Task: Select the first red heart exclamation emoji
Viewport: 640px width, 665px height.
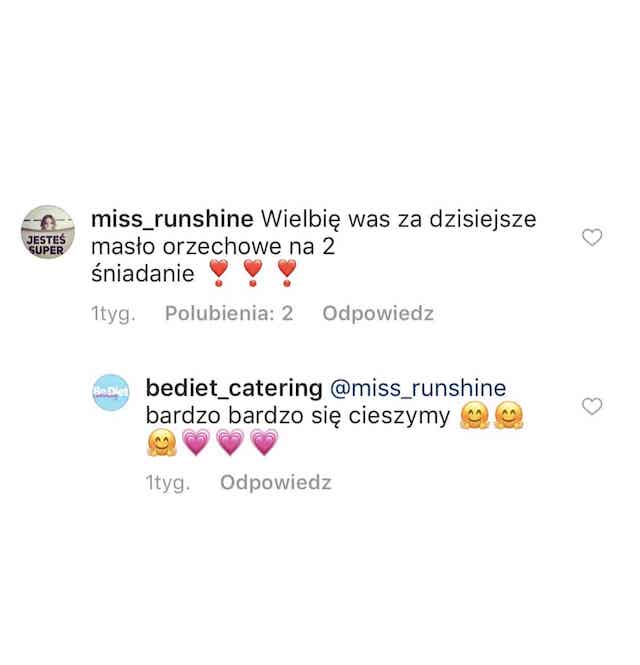Action: click(x=219, y=273)
